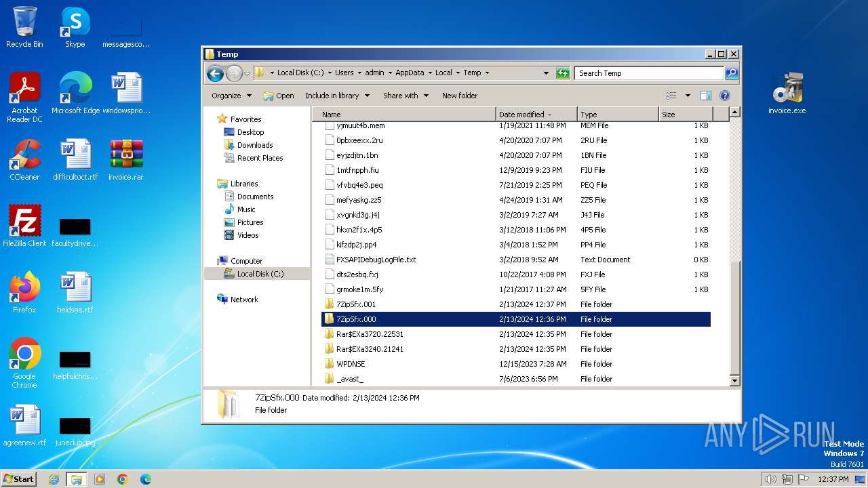The image size is (868, 488).
Task: Launch Skype from the desktop
Action: click(75, 27)
